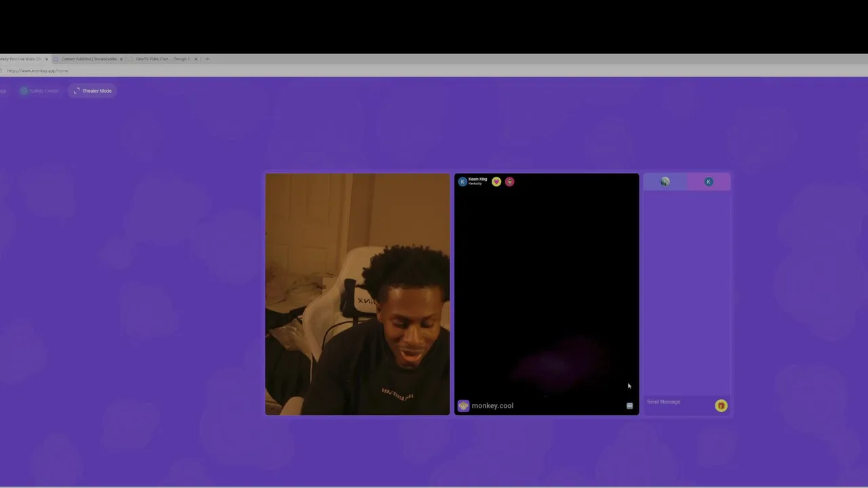Viewport: 868px width, 488px height.
Task: Click the gift icon beside Send Message
Action: 721,405
